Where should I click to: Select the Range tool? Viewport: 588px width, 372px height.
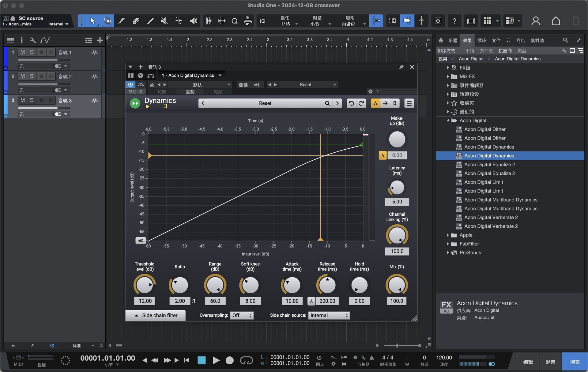(x=107, y=21)
